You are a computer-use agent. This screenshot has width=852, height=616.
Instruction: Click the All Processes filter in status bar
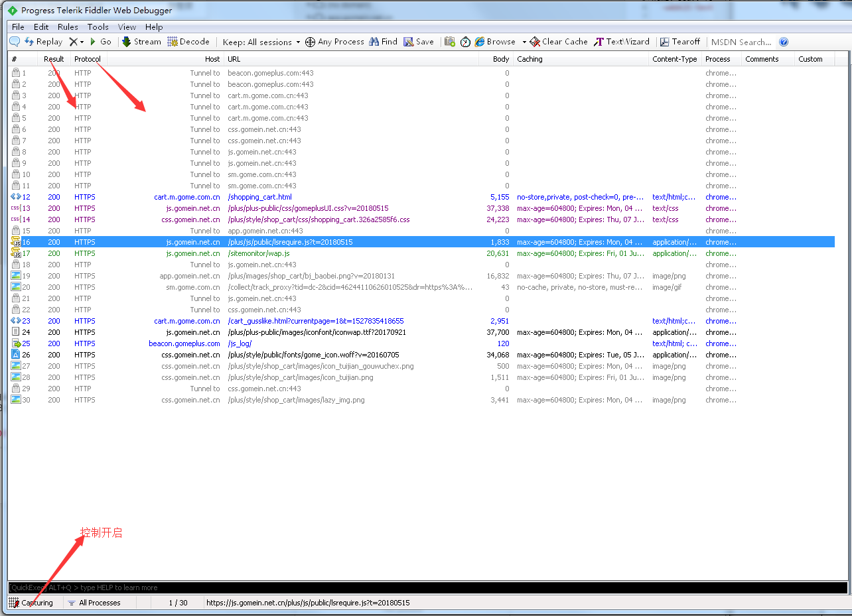click(x=94, y=603)
